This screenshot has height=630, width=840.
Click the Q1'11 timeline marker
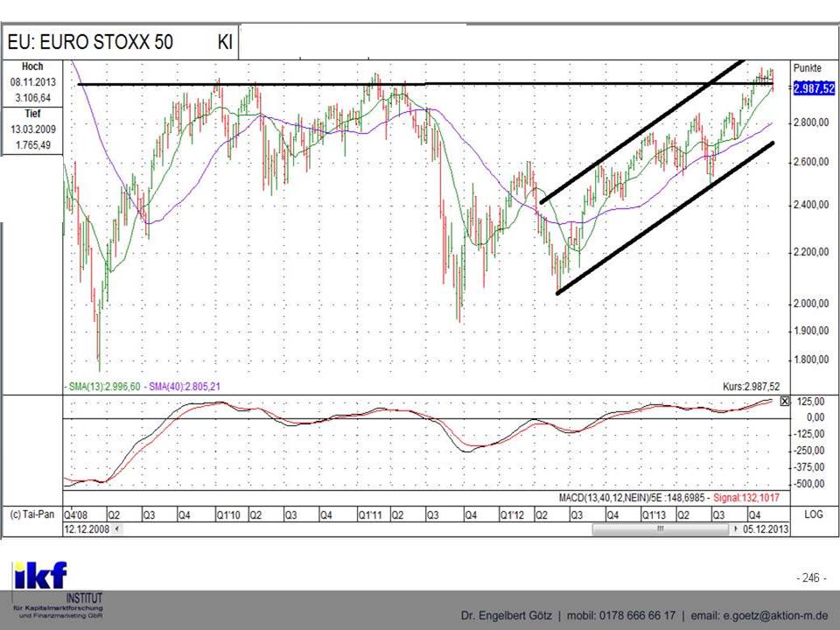click(x=370, y=514)
